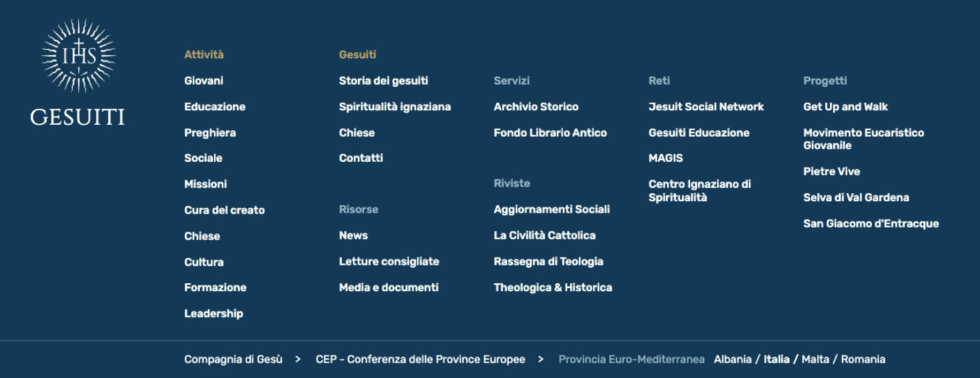Image resolution: width=980 pixels, height=378 pixels.
Task: Open Centro Ignaziano di Spiritualità
Action: tap(699, 191)
